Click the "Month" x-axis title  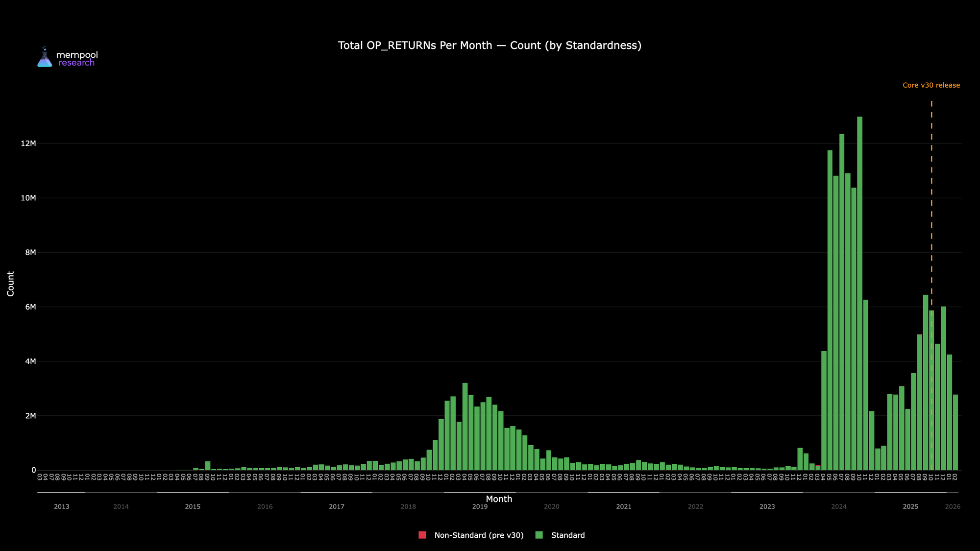tap(499, 499)
